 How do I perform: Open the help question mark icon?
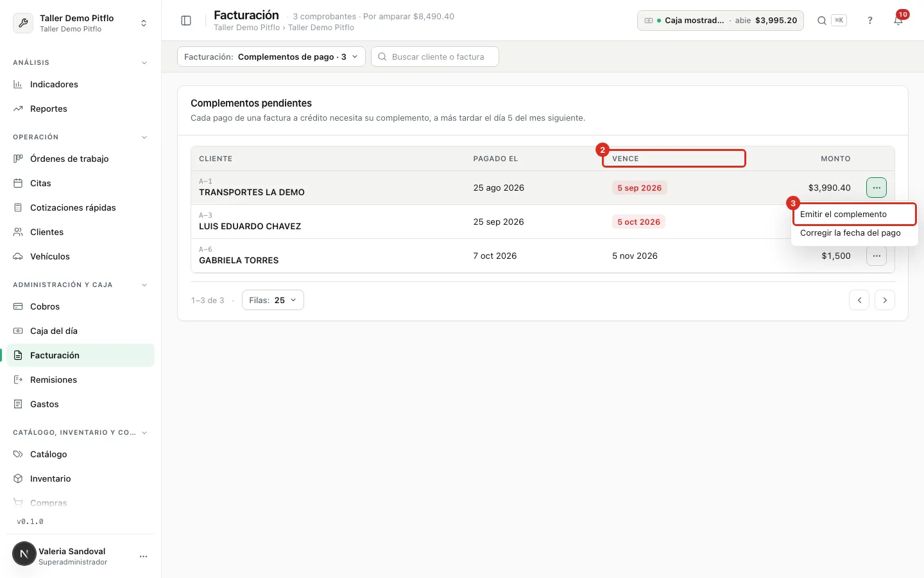(x=870, y=21)
